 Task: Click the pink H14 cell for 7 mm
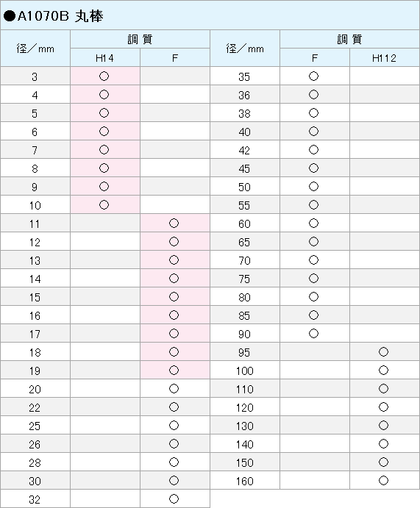[x=105, y=150]
